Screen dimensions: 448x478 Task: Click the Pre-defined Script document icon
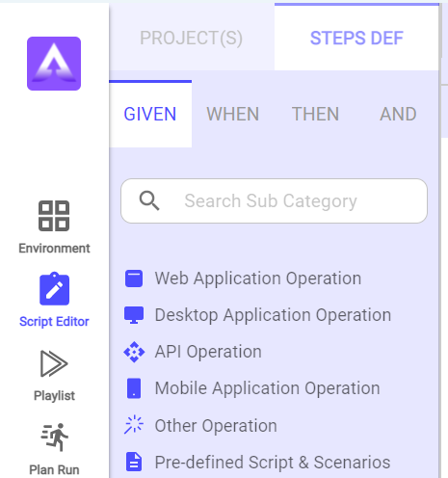pos(134,462)
